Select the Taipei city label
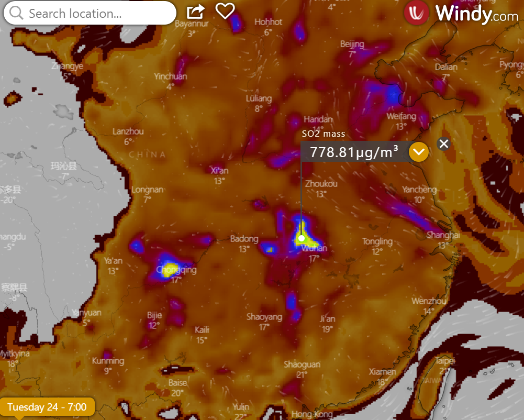The width and height of the screenshot is (524, 420). click(x=445, y=361)
